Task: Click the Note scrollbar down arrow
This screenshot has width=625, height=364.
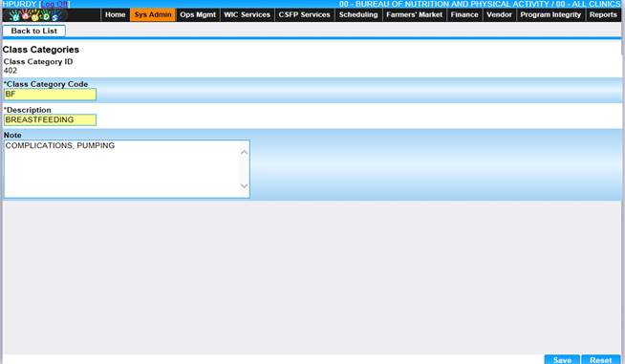Action: (245, 185)
